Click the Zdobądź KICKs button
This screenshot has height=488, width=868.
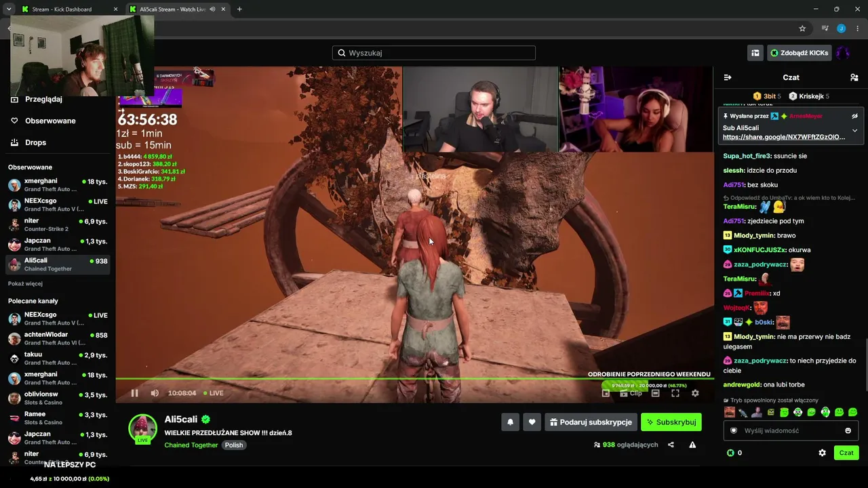799,53
